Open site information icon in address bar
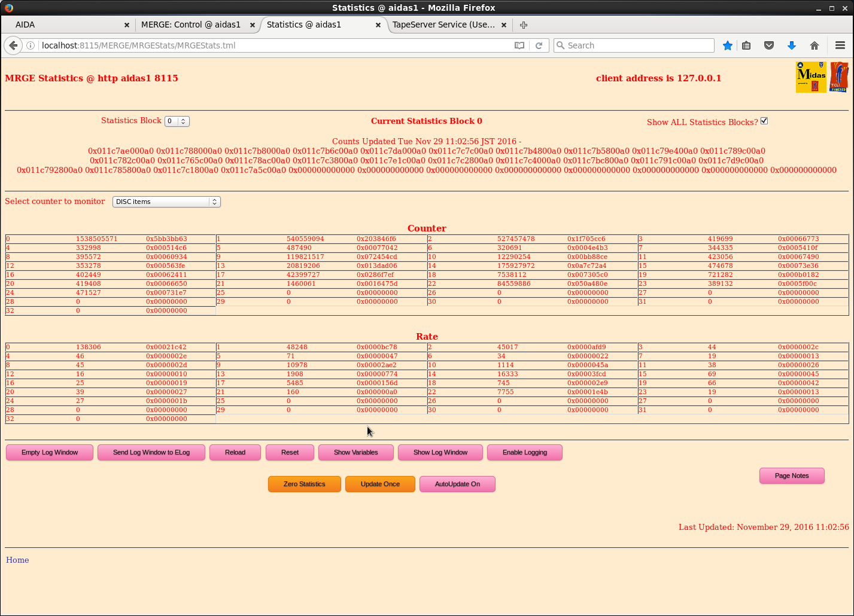This screenshot has height=616, width=854. pyautogui.click(x=31, y=45)
